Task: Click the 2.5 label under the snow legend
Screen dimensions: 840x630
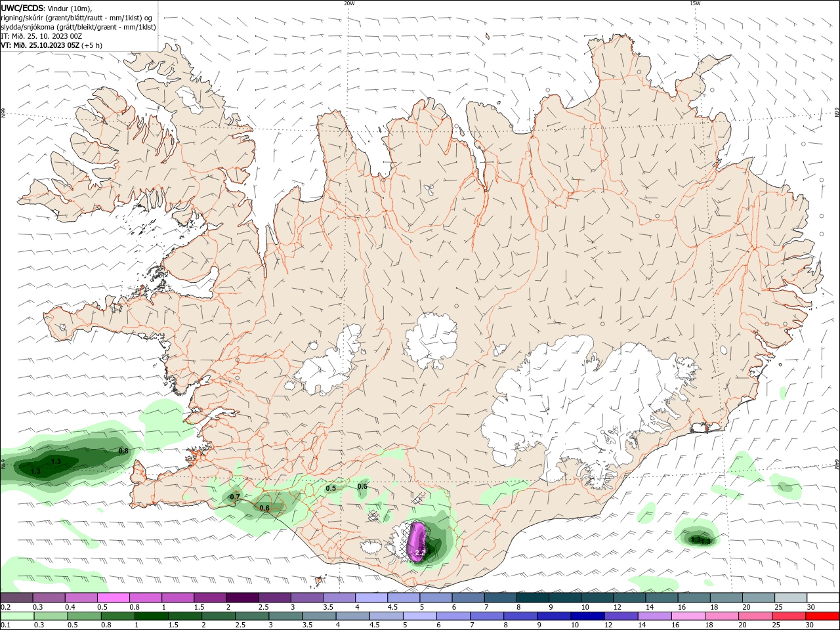Action: [x=264, y=607]
